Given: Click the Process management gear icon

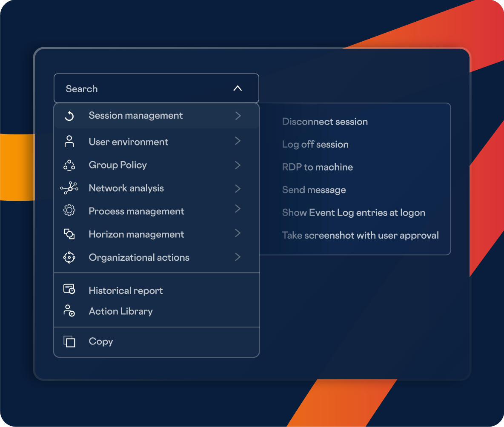Looking at the screenshot, I should pyautogui.click(x=69, y=211).
